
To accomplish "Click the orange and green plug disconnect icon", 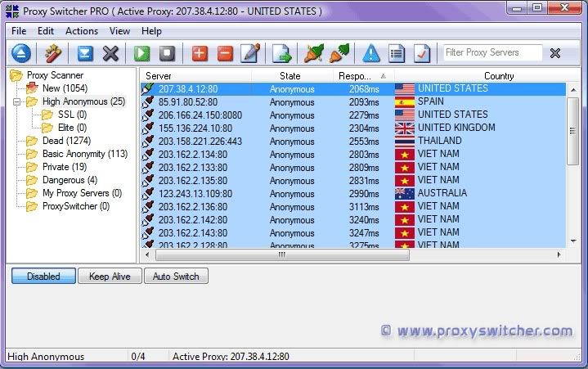I will (x=339, y=53).
